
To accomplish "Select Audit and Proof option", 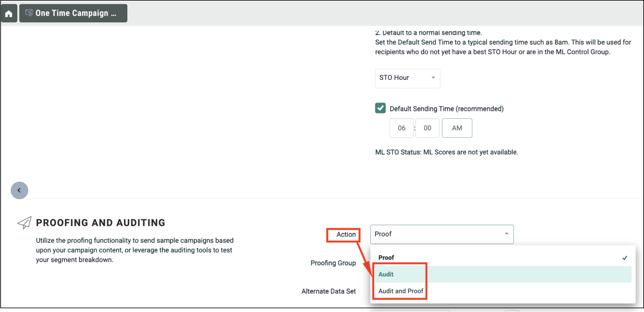I will click(x=401, y=291).
